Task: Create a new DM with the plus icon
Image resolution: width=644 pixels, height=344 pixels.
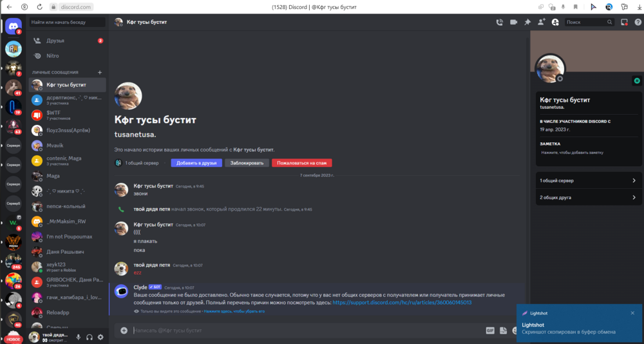Action: coord(99,72)
